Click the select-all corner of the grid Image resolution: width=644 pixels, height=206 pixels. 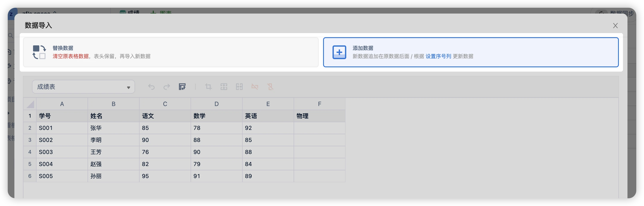pos(30,104)
